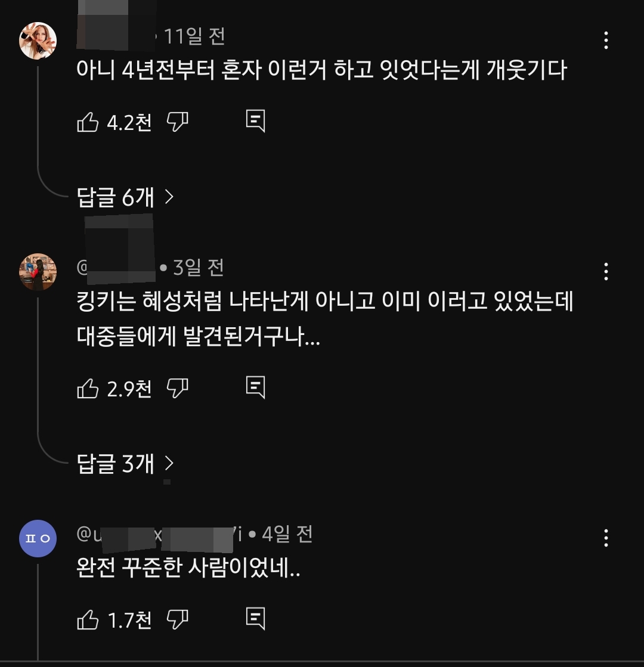644x667 pixels.
Task: Open options menu for the 3일 전 comment
Action: (x=606, y=271)
